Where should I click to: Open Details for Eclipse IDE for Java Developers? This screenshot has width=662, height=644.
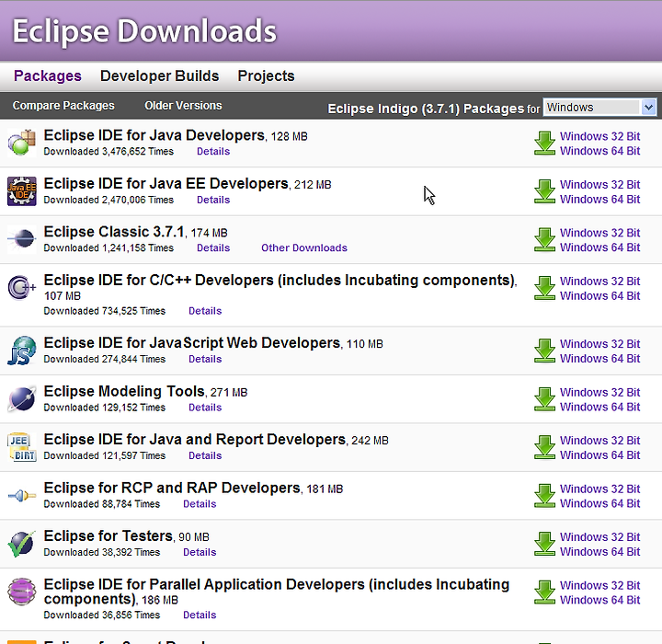(213, 151)
